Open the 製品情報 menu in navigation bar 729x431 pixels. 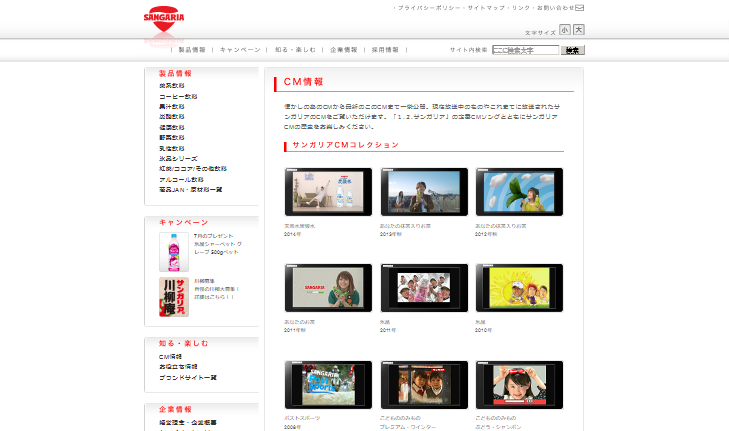(192, 49)
